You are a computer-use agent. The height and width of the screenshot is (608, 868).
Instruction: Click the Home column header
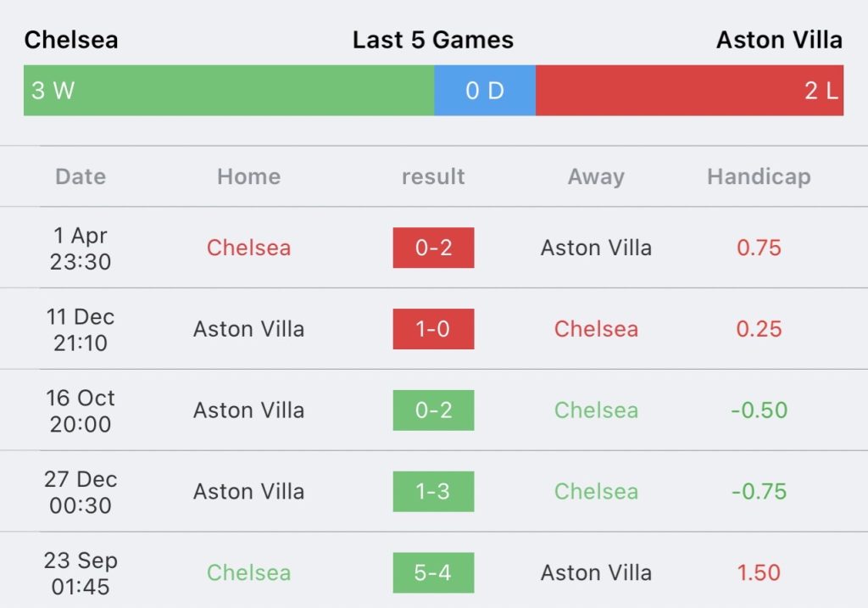tap(248, 176)
